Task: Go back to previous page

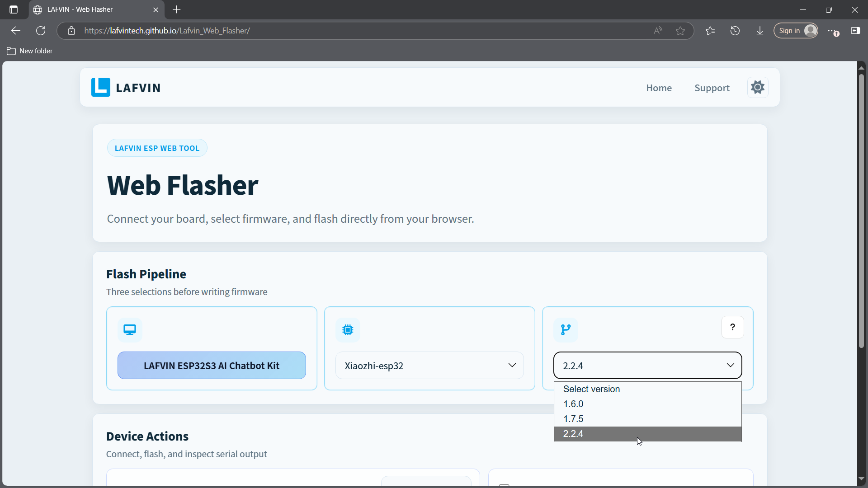Action: pos(16,31)
